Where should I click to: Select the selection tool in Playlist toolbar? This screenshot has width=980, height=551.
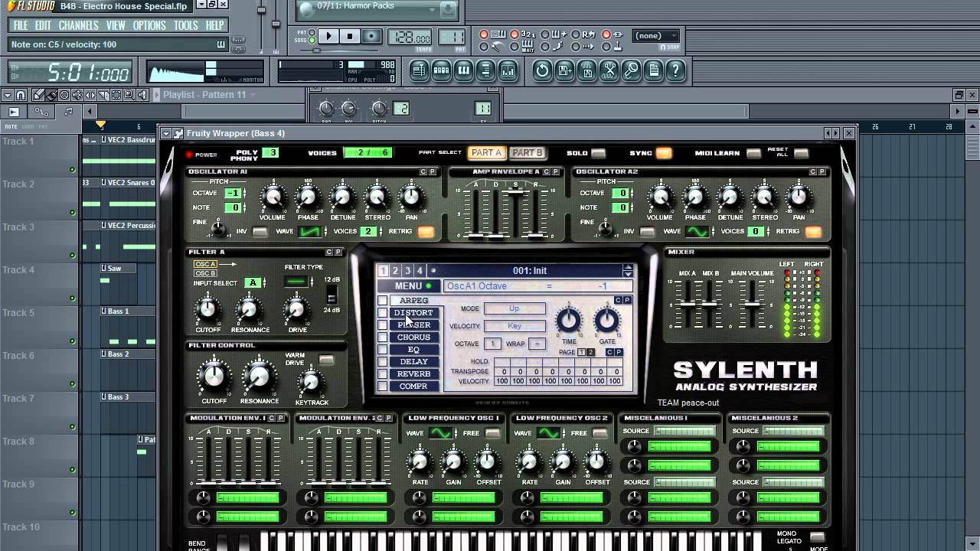click(x=116, y=95)
